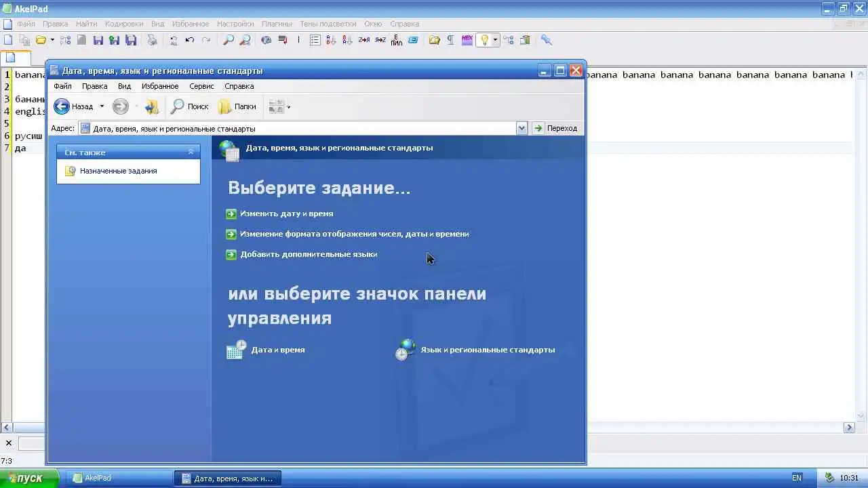Click Изменить дату и время task
The height and width of the screenshot is (488, 868).
(286, 213)
